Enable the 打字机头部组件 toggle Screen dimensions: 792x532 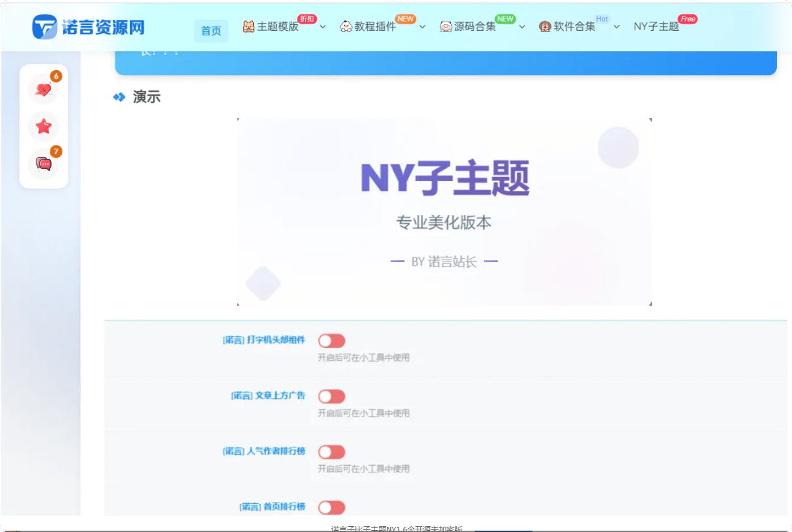(332, 341)
